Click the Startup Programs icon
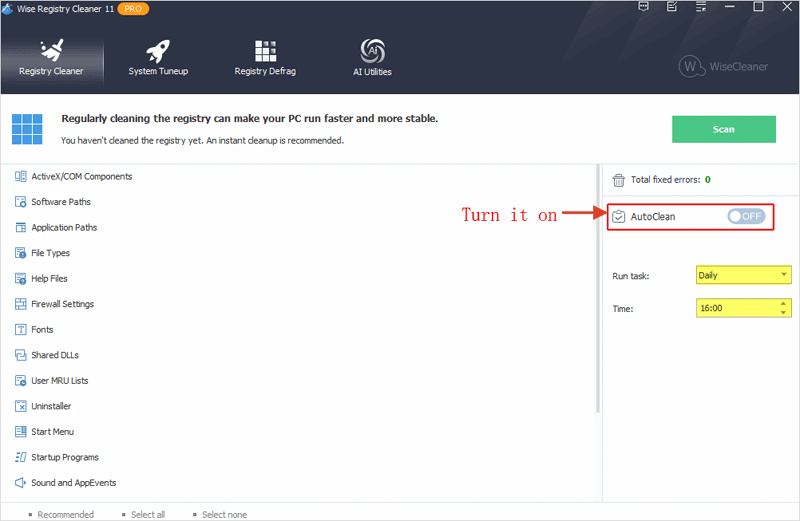Image resolution: width=800 pixels, height=521 pixels. pyautogui.click(x=20, y=457)
